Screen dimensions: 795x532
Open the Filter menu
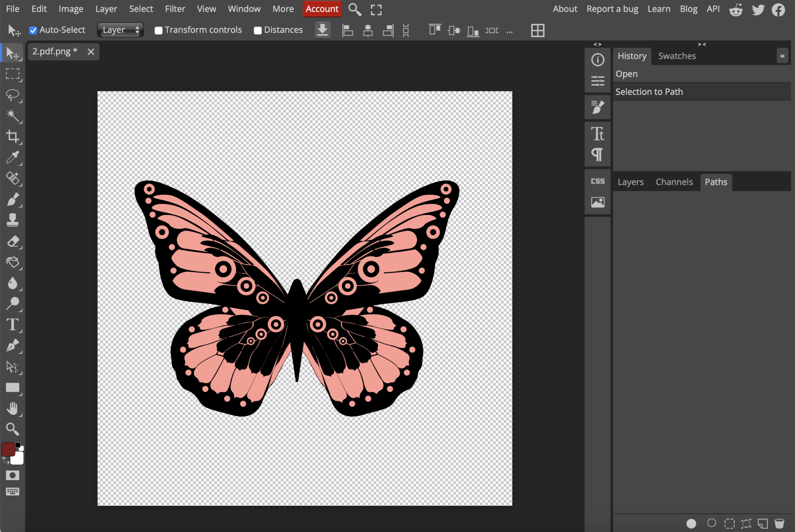coord(175,9)
